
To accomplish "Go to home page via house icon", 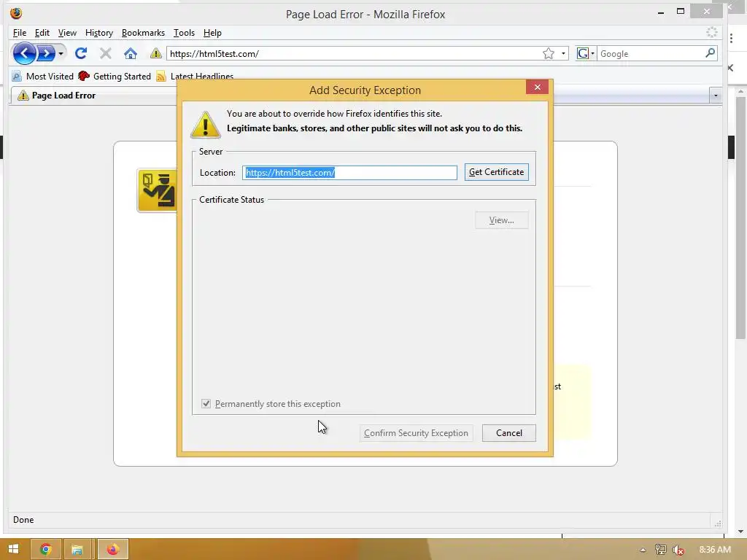I will [130, 53].
